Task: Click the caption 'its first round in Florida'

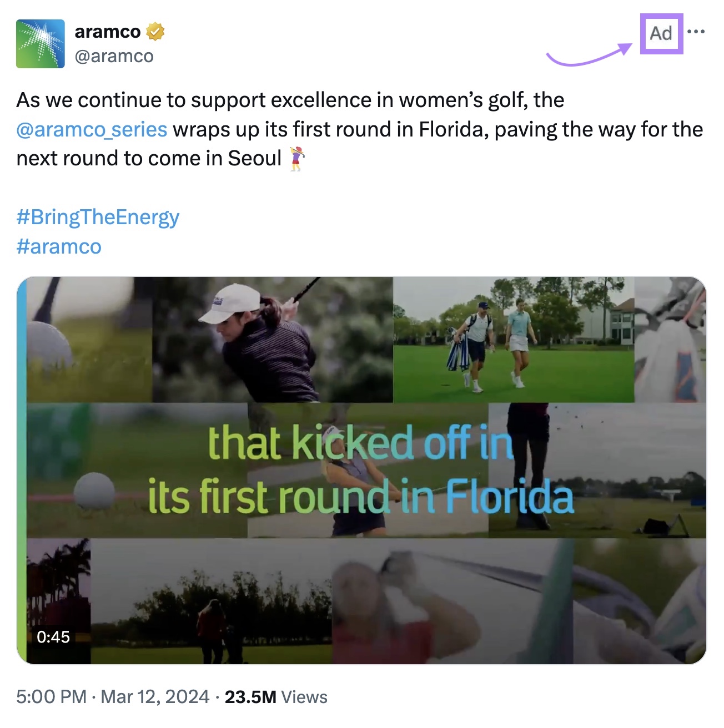Action: click(x=361, y=497)
